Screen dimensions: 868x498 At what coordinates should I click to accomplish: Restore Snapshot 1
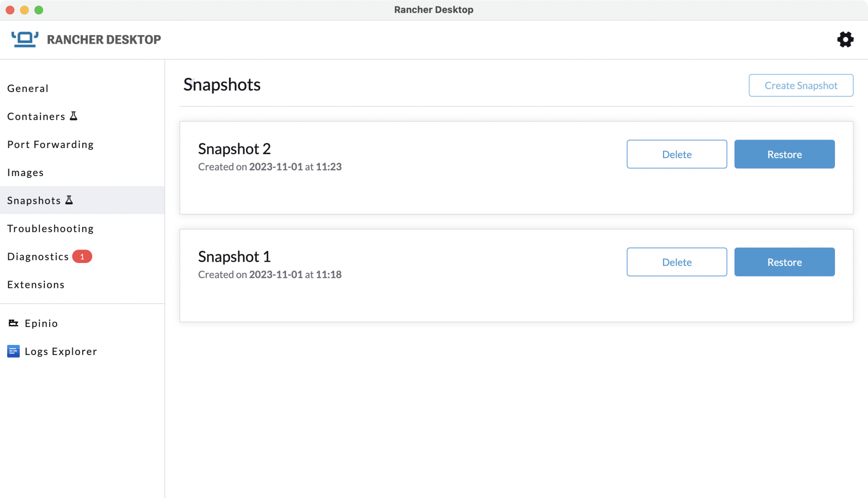tap(784, 262)
